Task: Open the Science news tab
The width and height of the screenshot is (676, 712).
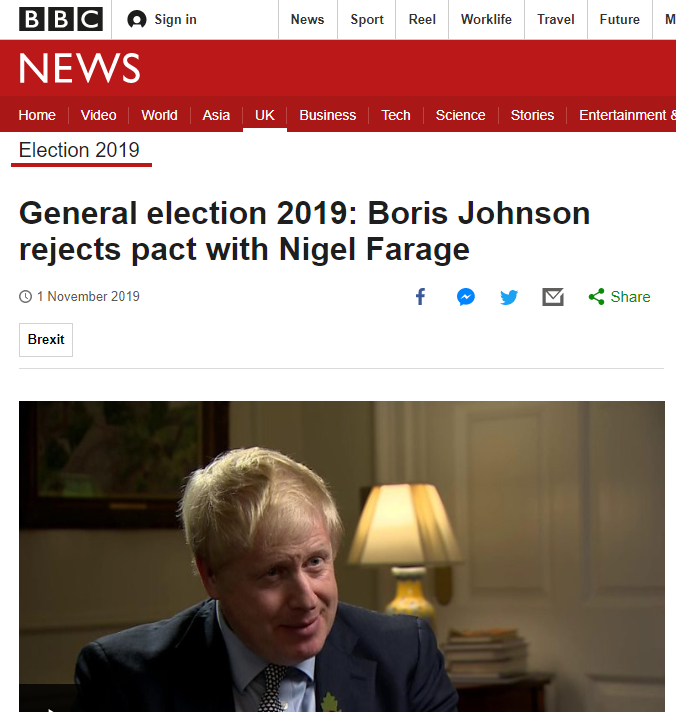Action: [460, 115]
